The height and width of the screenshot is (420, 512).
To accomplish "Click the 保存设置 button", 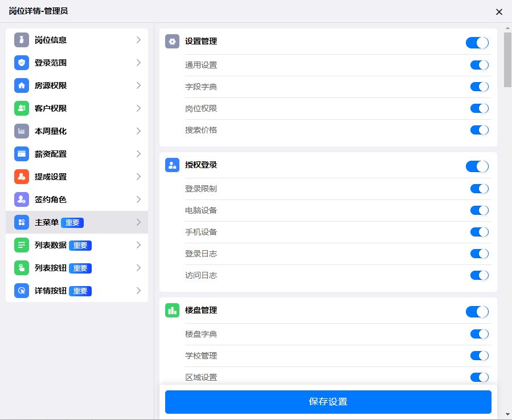I will point(328,402).
